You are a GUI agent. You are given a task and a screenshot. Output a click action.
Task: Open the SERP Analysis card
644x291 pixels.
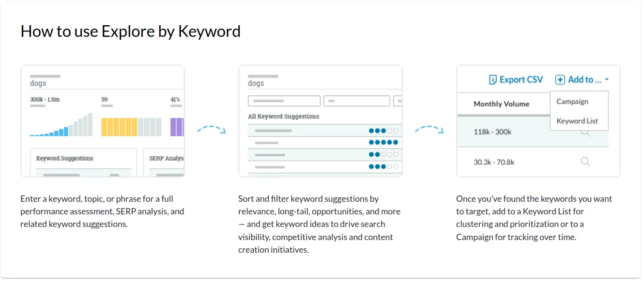point(164,162)
